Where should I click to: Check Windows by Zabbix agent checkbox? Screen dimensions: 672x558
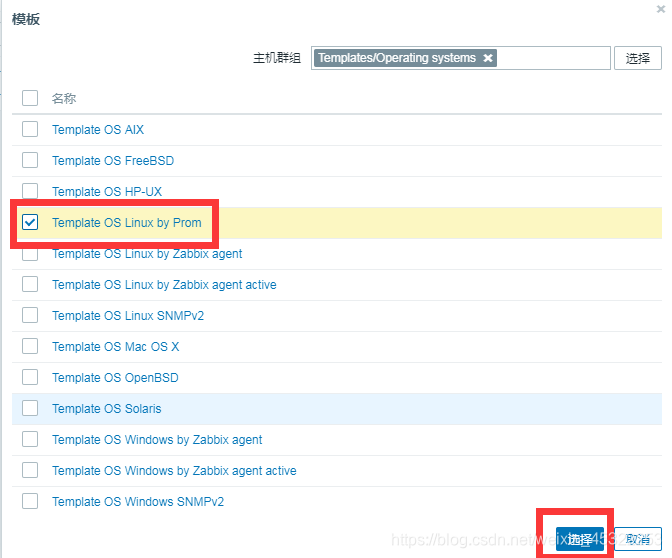coord(30,439)
